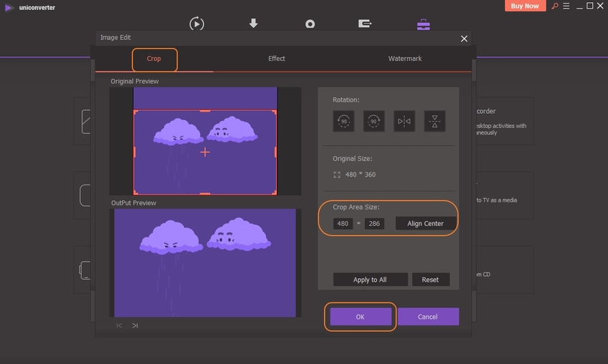Switch to the Effect tab
This screenshot has height=364, width=608.
click(277, 59)
